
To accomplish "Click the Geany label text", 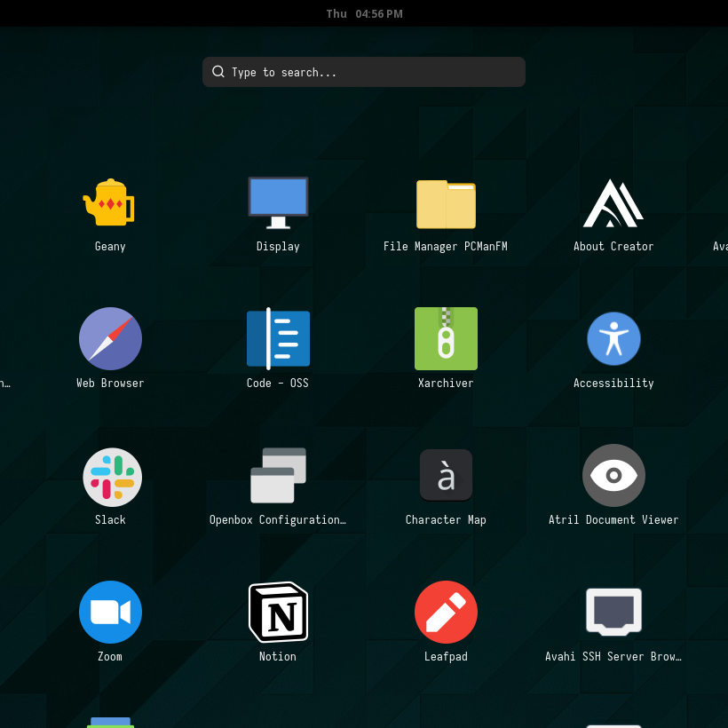I will pos(110,247).
